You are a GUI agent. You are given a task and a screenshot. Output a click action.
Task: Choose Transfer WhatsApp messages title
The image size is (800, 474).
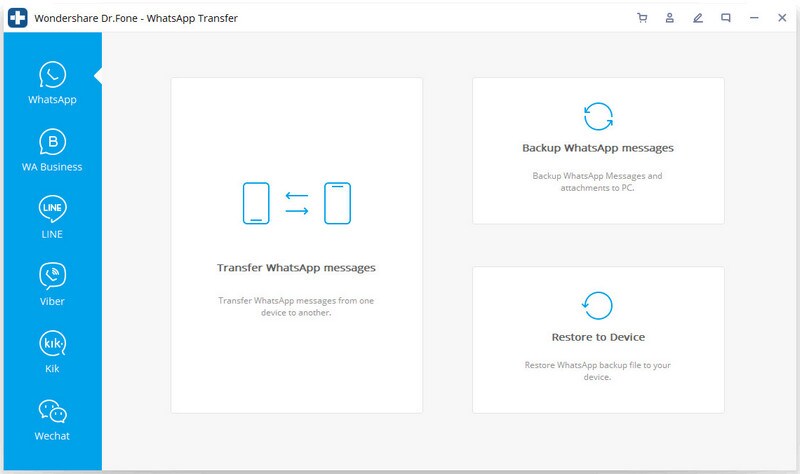click(x=296, y=268)
